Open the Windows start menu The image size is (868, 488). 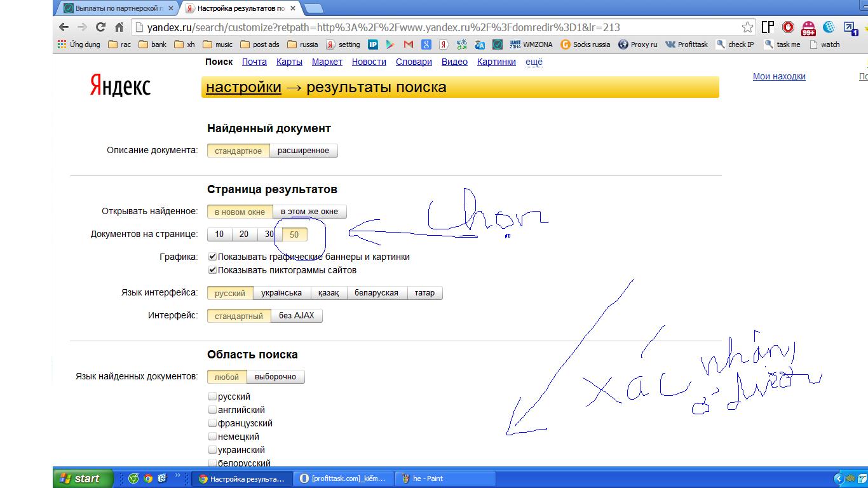coord(83,478)
